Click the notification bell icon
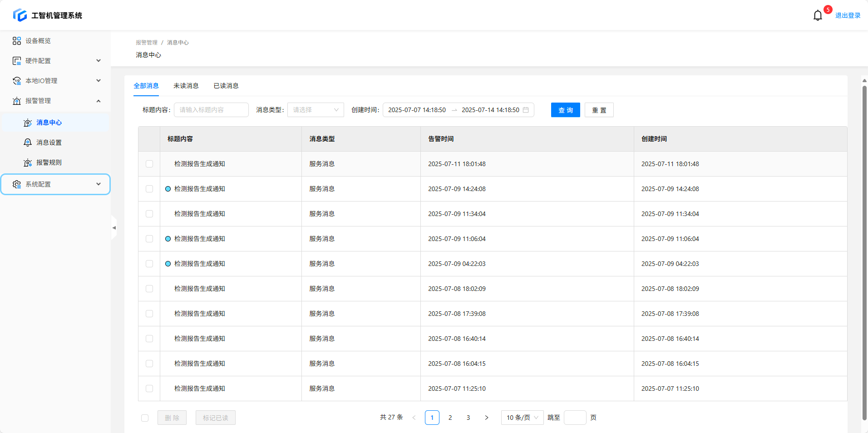 [818, 15]
